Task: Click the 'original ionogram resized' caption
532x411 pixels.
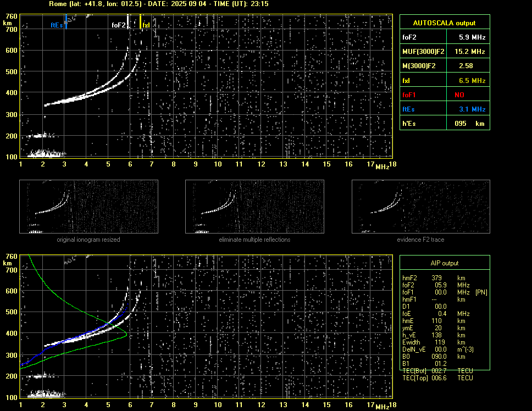Action: pyautogui.click(x=88, y=240)
